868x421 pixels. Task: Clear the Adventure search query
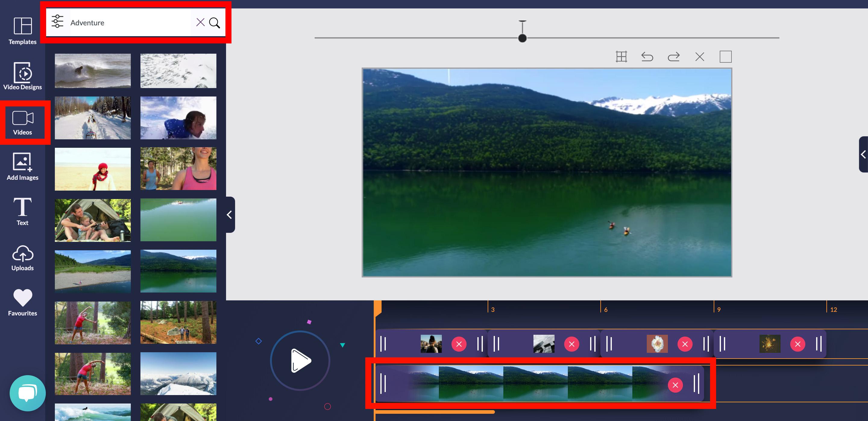[200, 22]
